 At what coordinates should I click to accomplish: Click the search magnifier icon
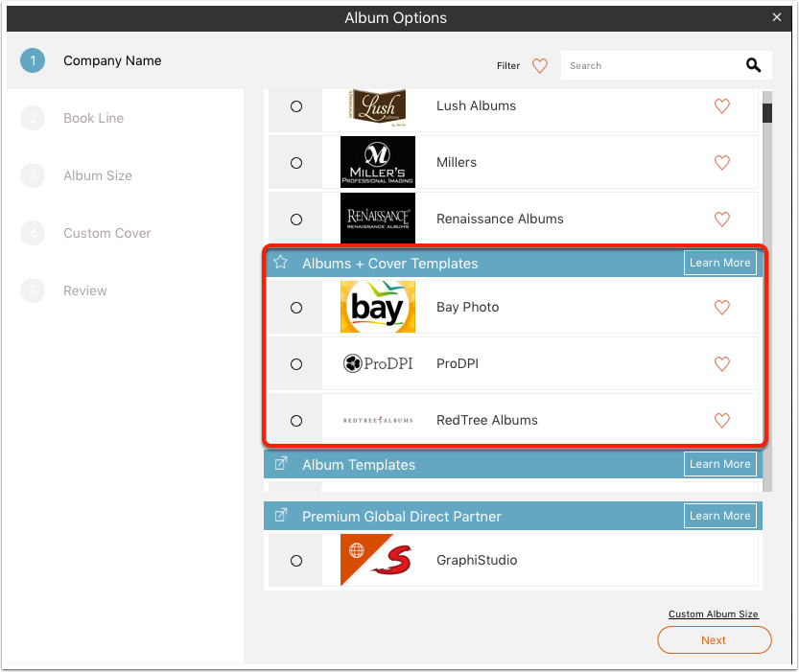pyautogui.click(x=753, y=65)
